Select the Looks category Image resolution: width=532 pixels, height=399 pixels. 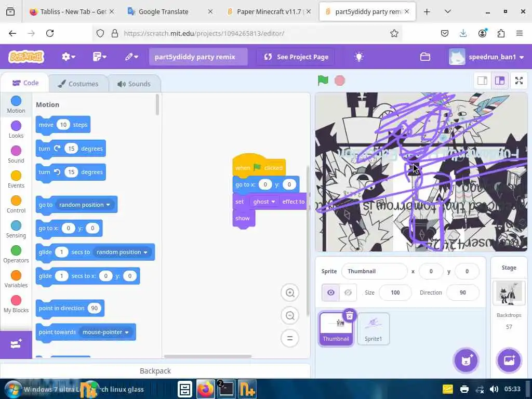point(16,129)
